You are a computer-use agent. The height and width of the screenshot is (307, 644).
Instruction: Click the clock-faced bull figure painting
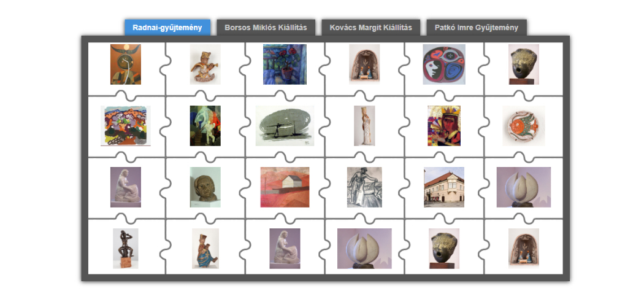click(126, 64)
